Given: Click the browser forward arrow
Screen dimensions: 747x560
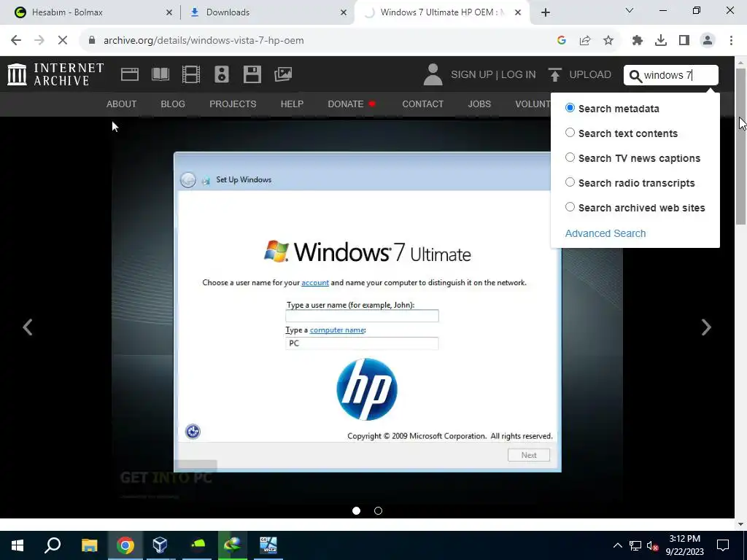Looking at the screenshot, I should 39,41.
